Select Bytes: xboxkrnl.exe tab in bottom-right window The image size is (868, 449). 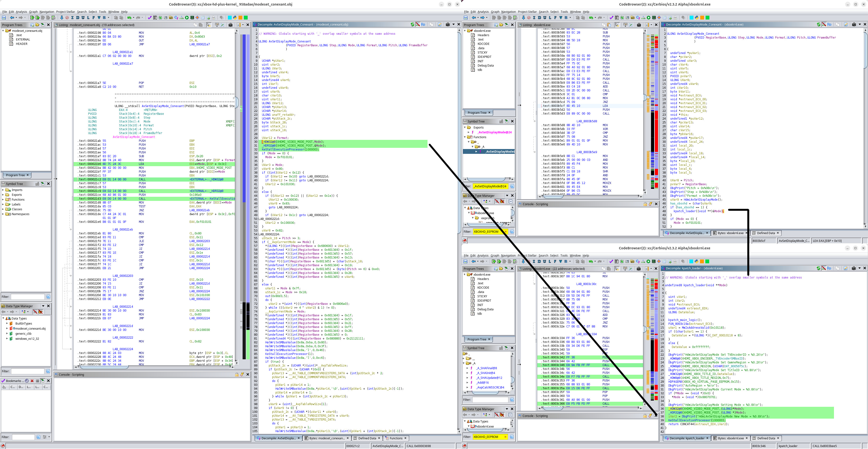pyautogui.click(x=730, y=438)
